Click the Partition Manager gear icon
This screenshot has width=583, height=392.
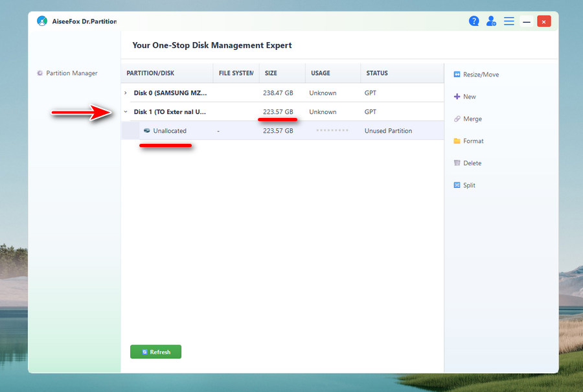(40, 73)
